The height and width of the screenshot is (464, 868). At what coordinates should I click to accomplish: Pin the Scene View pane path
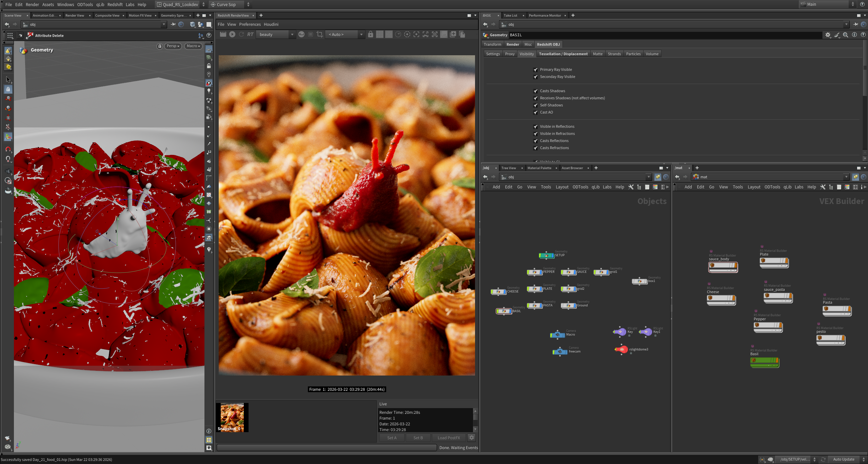point(173,24)
